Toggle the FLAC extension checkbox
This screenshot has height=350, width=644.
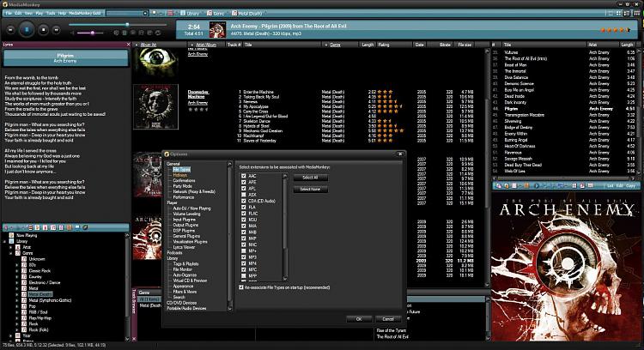(x=244, y=214)
